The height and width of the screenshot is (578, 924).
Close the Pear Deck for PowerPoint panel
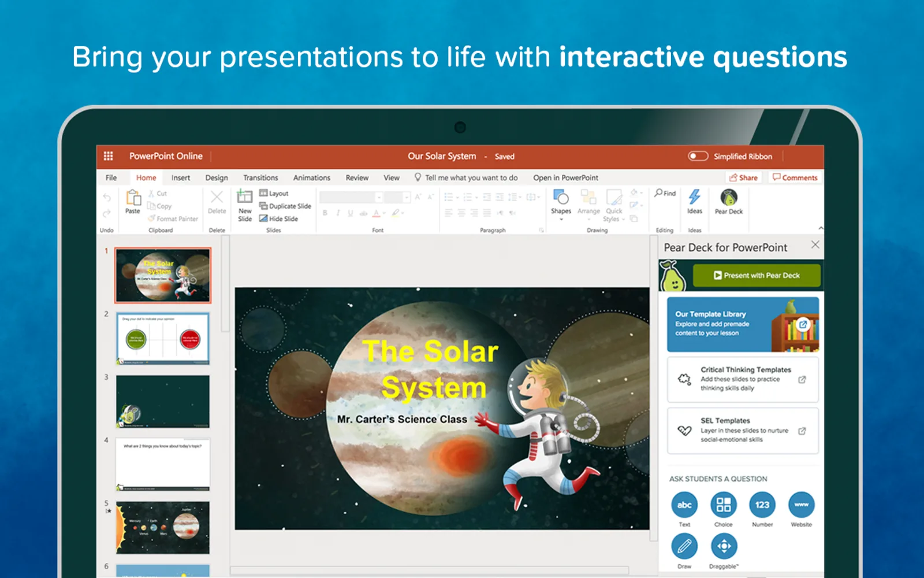coord(815,244)
